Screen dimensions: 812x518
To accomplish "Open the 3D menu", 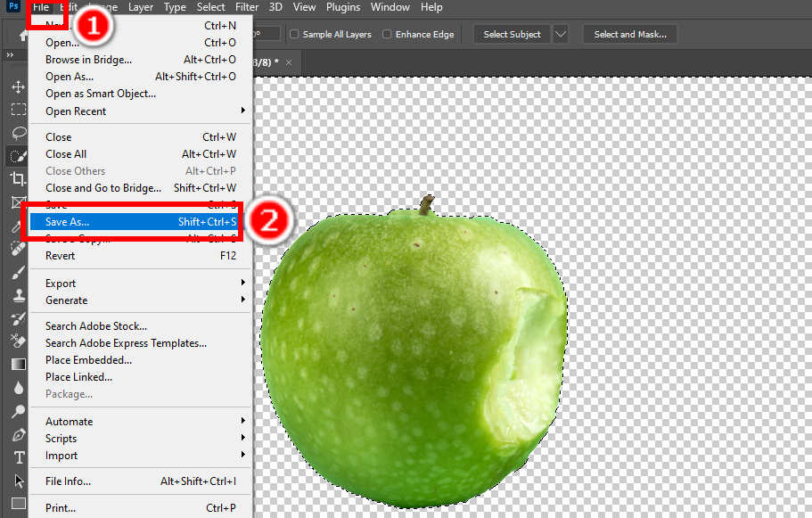I will click(x=275, y=7).
